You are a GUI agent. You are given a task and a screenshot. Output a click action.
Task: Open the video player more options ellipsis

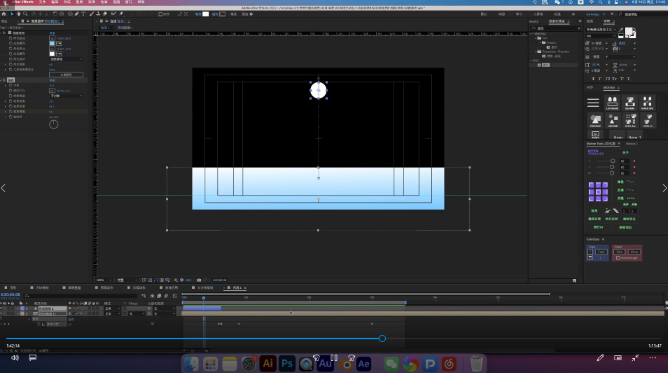(x=653, y=358)
